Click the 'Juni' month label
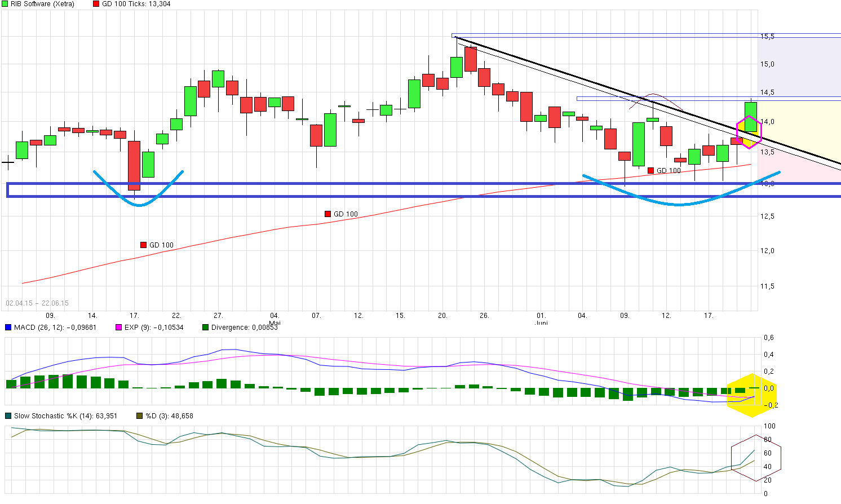This screenshot has width=841, height=504. (541, 323)
